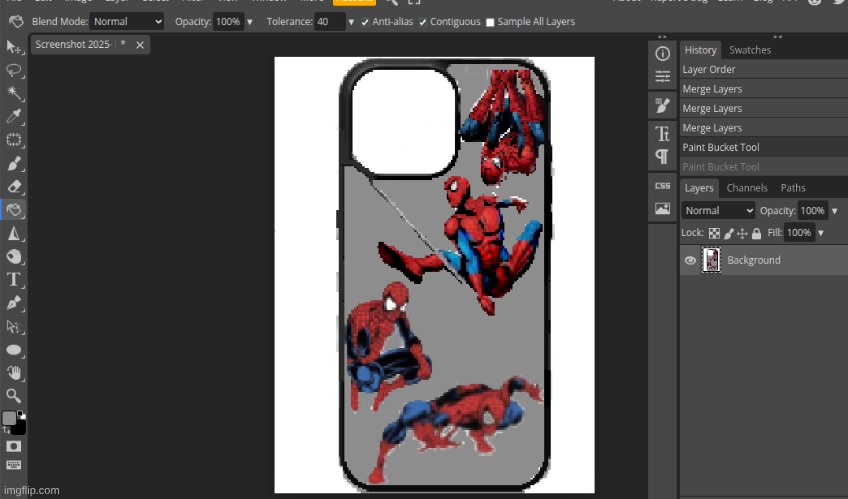
Task: Toggle lock position icon
Action: click(742, 233)
